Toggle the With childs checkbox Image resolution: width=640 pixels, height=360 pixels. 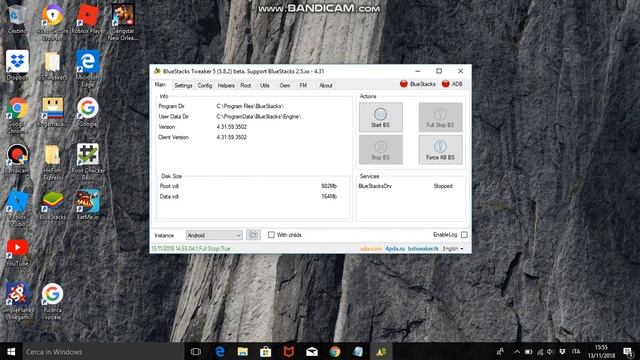(x=271, y=235)
